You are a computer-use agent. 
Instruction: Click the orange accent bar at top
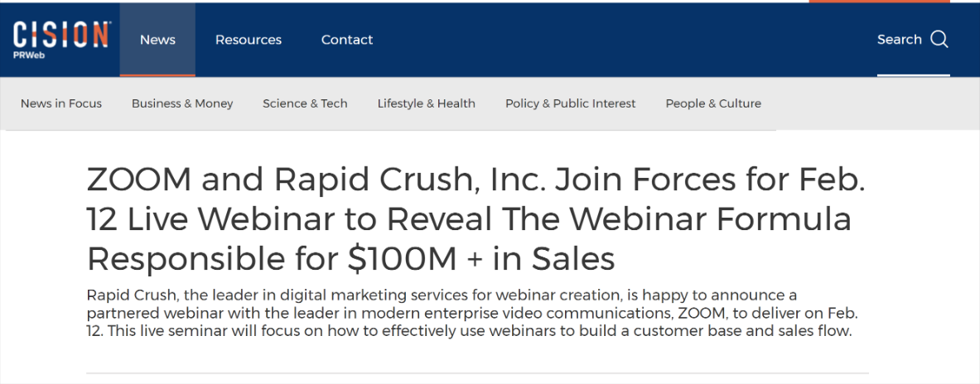(879, 2)
